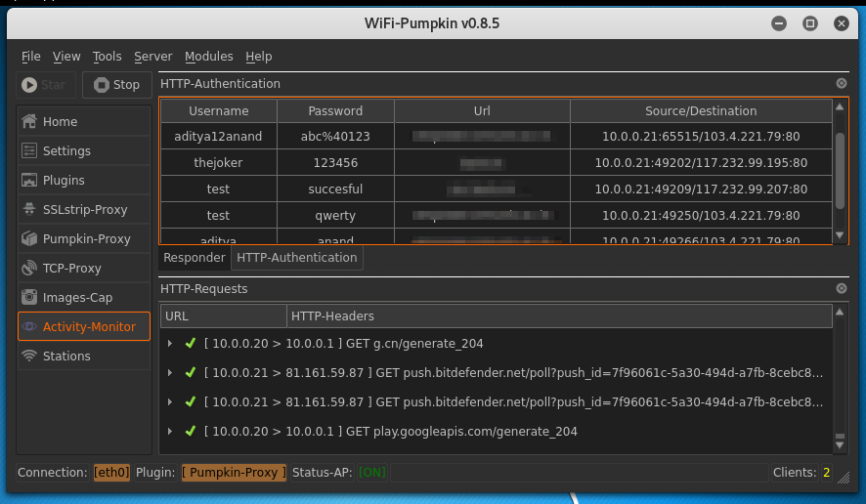The image size is (866, 504).
Task: Sort by the Username column header
Action: click(x=219, y=111)
